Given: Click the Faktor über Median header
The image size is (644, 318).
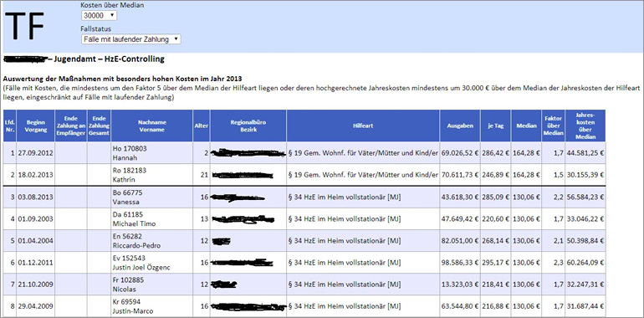Looking at the screenshot, I should pyautogui.click(x=553, y=126).
